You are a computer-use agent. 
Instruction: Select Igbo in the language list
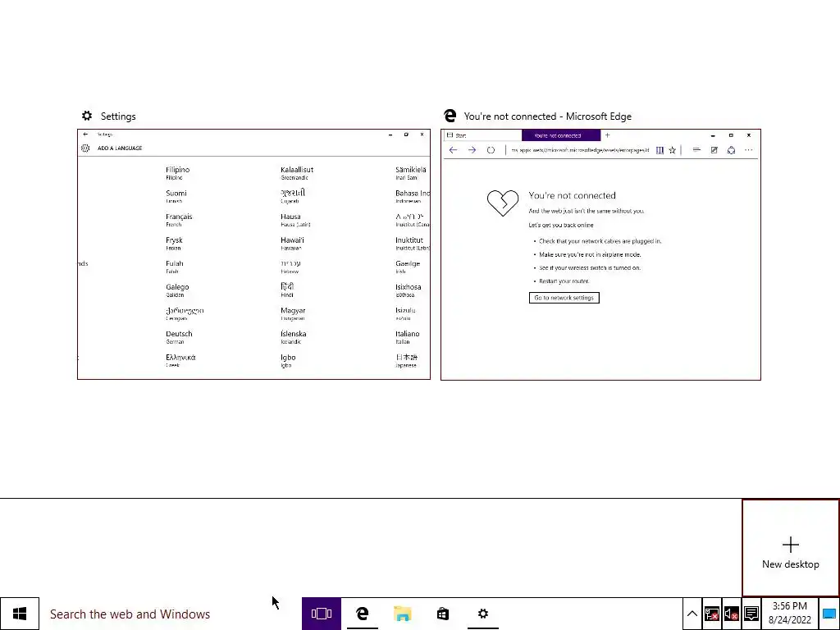[x=288, y=361]
